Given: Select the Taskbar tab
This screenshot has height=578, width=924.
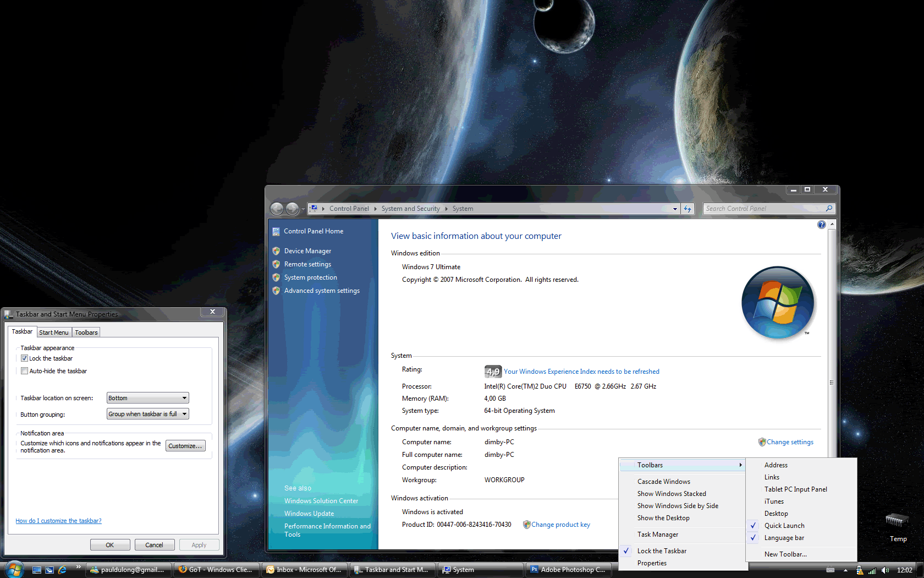Looking at the screenshot, I should [22, 331].
